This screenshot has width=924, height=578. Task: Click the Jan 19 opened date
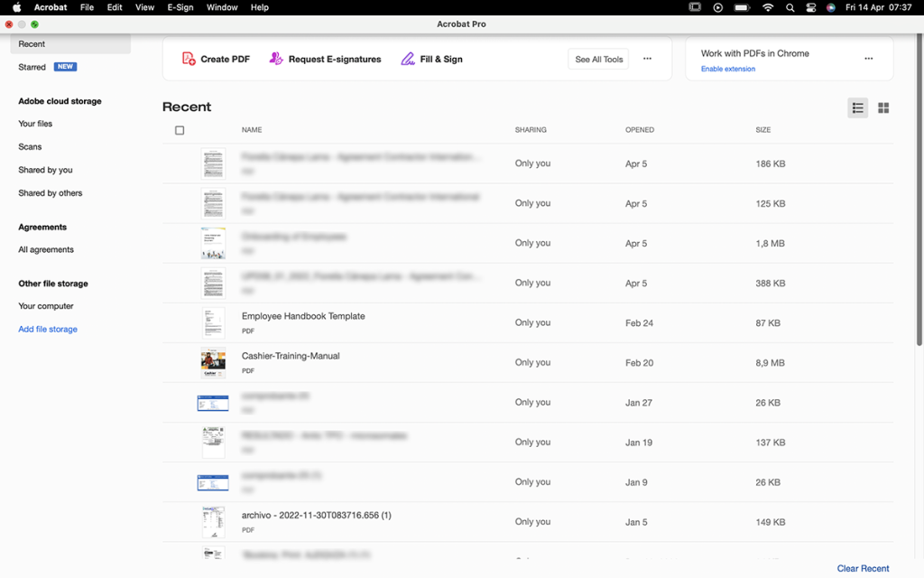coord(639,443)
